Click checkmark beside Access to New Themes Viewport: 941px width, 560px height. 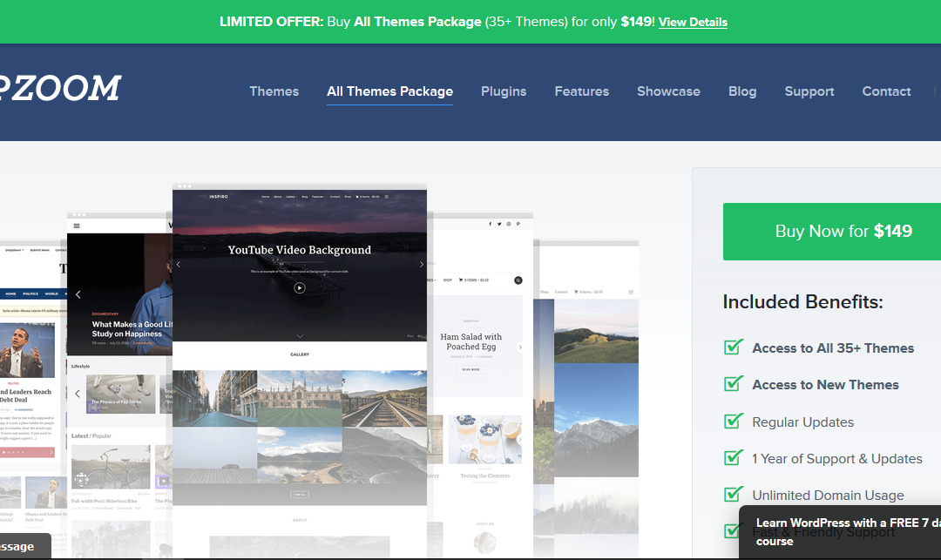pos(734,383)
